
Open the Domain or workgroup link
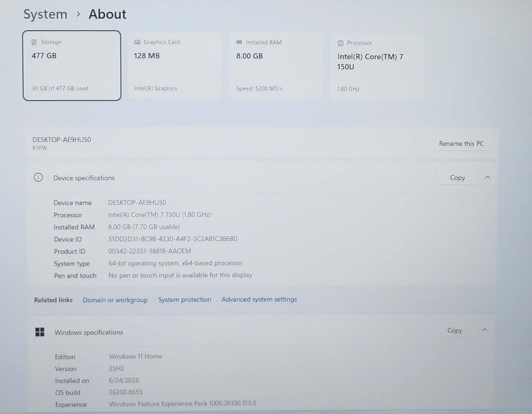(x=115, y=300)
